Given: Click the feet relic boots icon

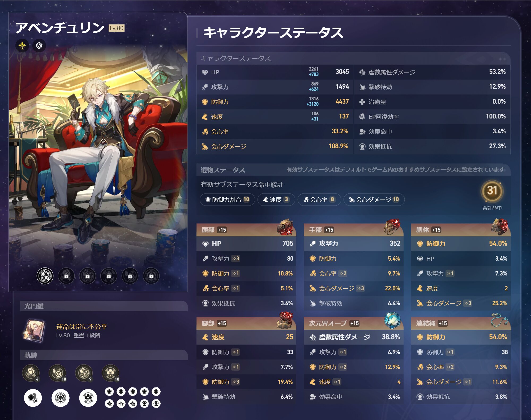Looking at the screenshot, I should coord(285,320).
